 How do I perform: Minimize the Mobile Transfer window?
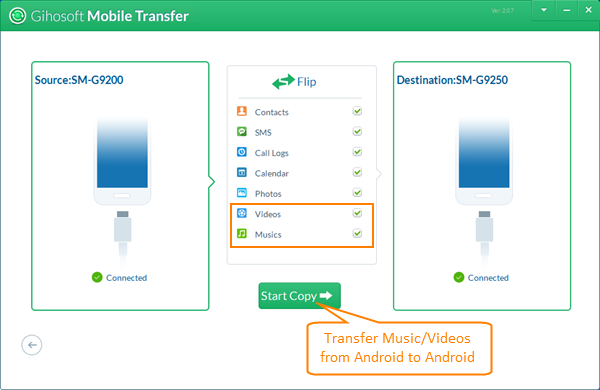click(x=566, y=10)
